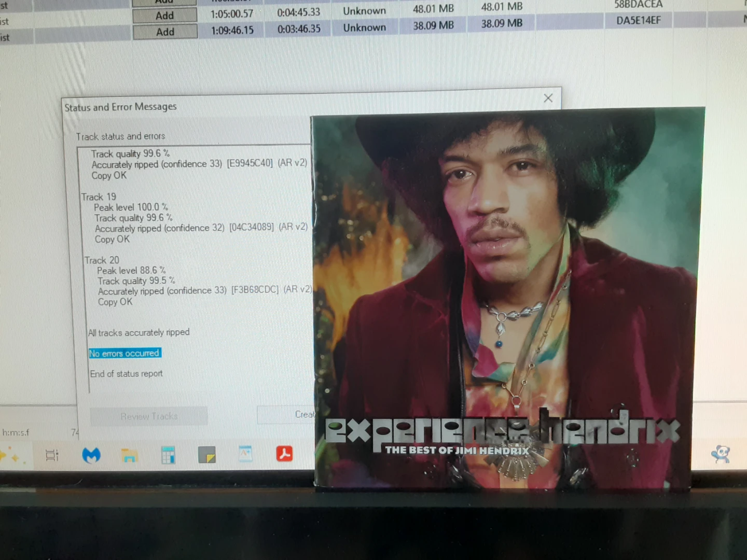Click 'Copy OK' under Track 20
This screenshot has width=747, height=560.
pyautogui.click(x=115, y=302)
